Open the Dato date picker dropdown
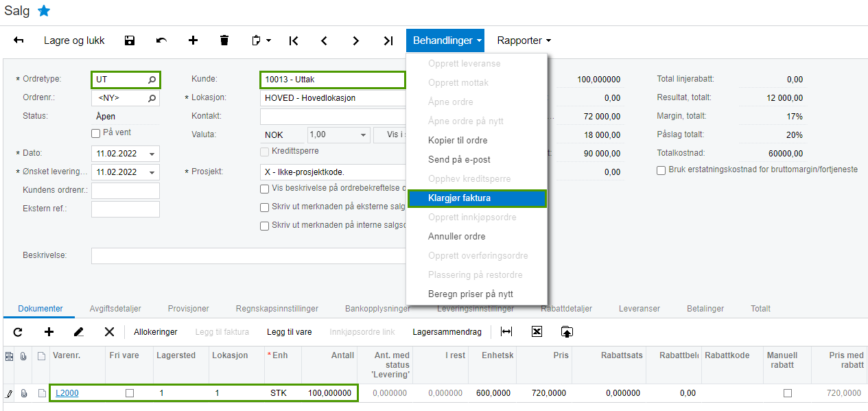 pos(152,154)
